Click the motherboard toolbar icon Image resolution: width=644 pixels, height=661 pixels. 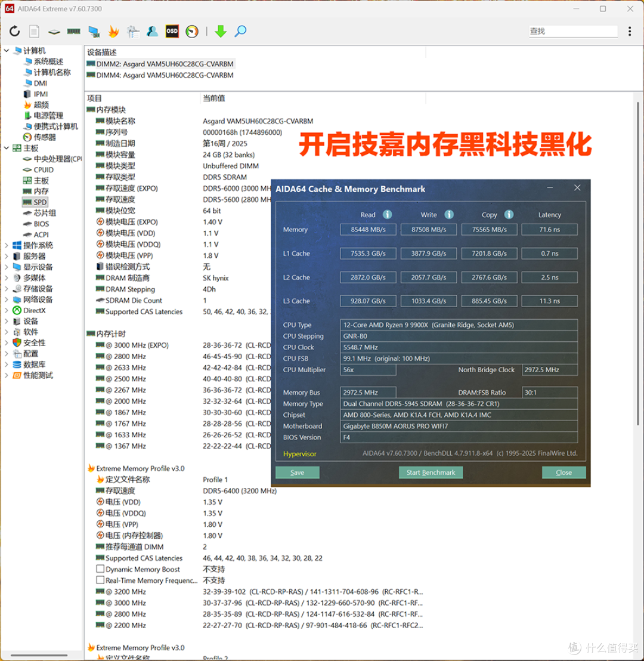pyautogui.click(x=54, y=32)
